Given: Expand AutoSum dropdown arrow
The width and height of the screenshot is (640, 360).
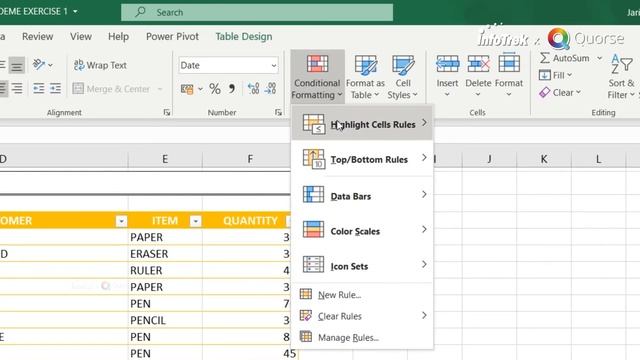Looking at the screenshot, I should (599, 58).
